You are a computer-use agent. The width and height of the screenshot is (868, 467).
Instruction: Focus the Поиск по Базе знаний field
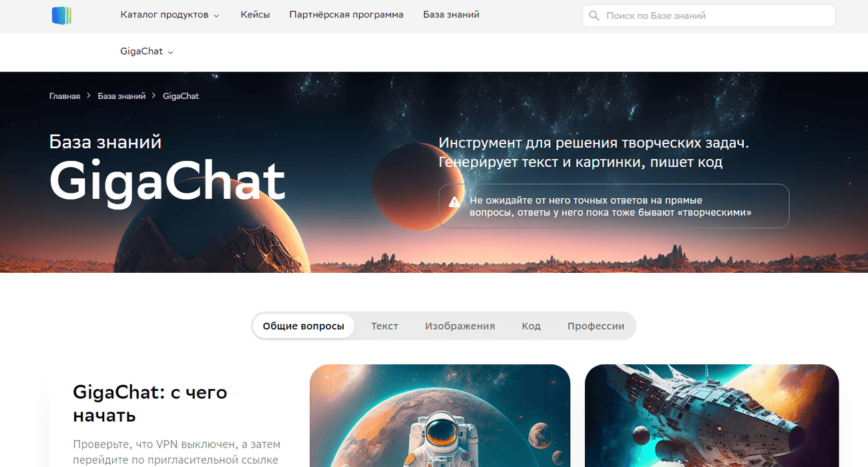pos(709,15)
